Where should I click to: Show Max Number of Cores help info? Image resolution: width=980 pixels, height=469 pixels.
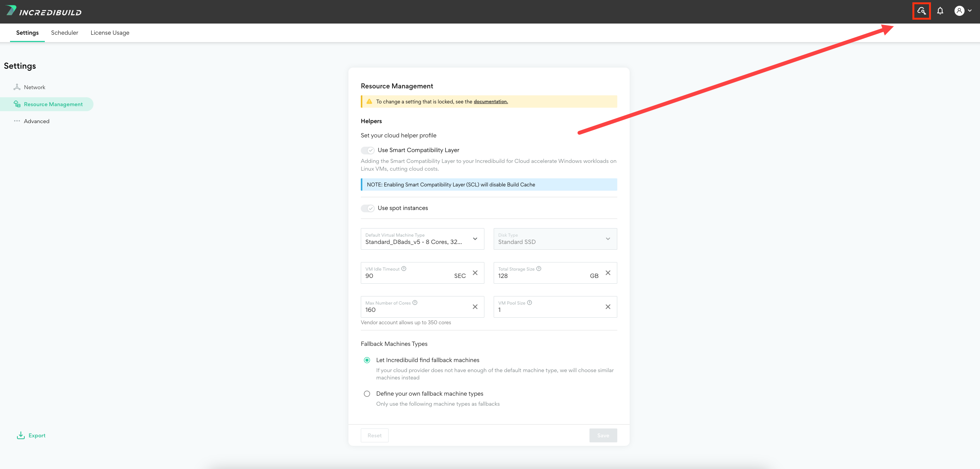415,303
